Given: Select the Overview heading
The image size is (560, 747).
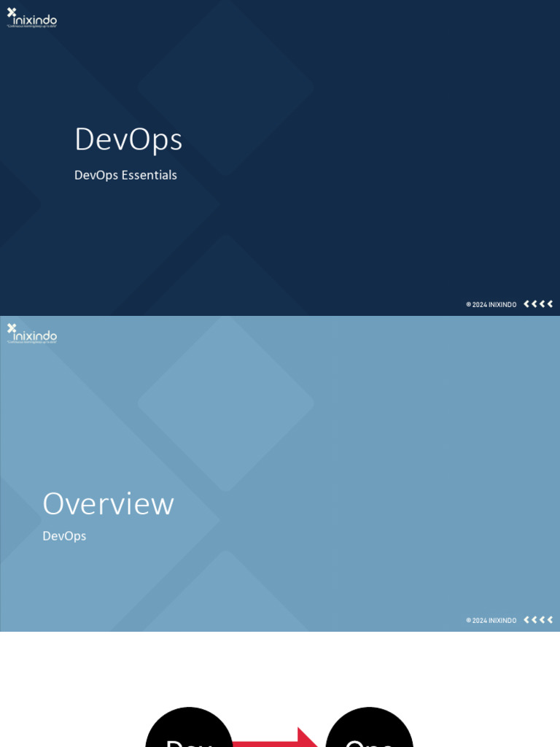Looking at the screenshot, I should (108, 504).
